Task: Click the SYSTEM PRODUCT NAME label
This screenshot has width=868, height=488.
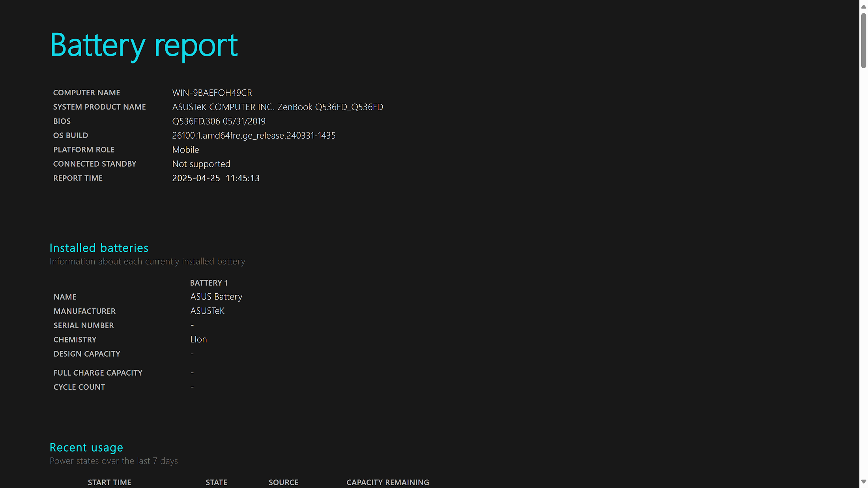Action: (99, 107)
